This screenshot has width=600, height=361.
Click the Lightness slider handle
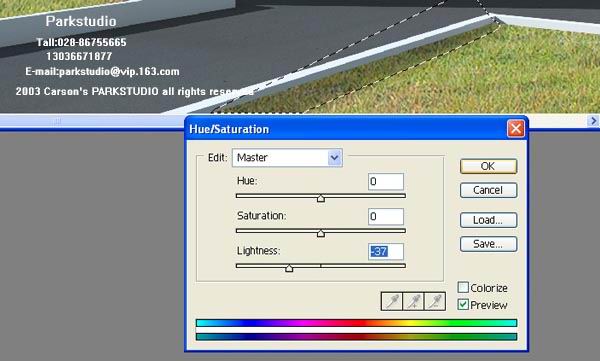[x=289, y=268]
